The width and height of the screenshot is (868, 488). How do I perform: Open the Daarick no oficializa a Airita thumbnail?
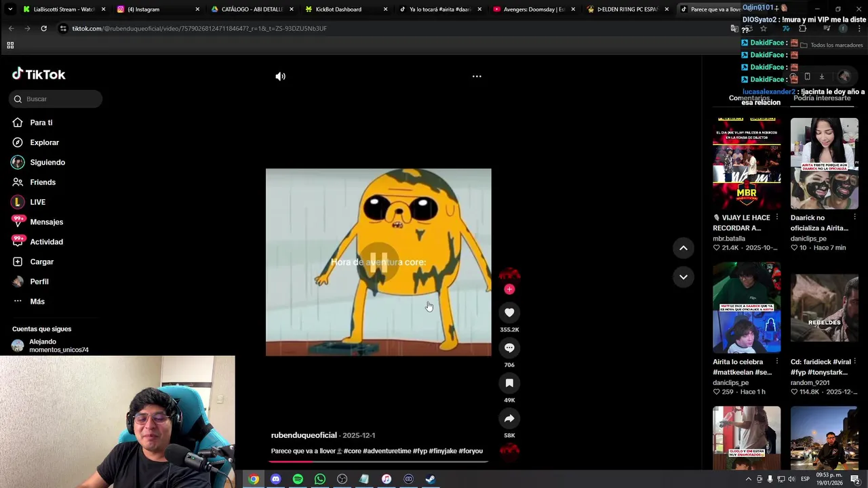824,163
